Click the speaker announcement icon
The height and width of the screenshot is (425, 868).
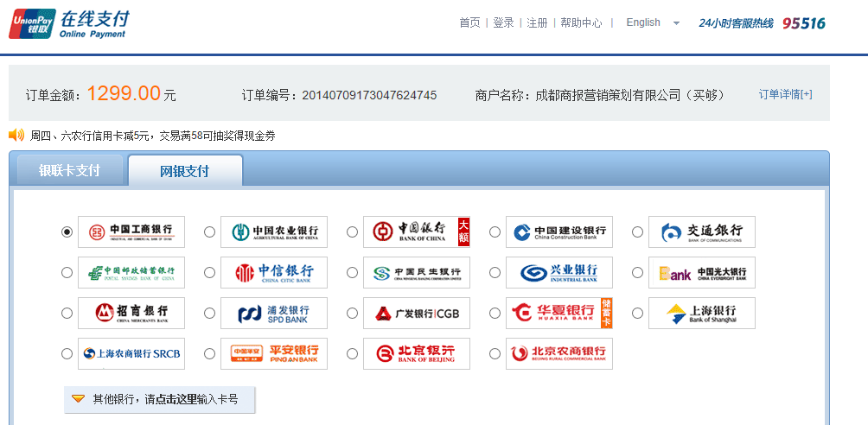pyautogui.click(x=16, y=135)
